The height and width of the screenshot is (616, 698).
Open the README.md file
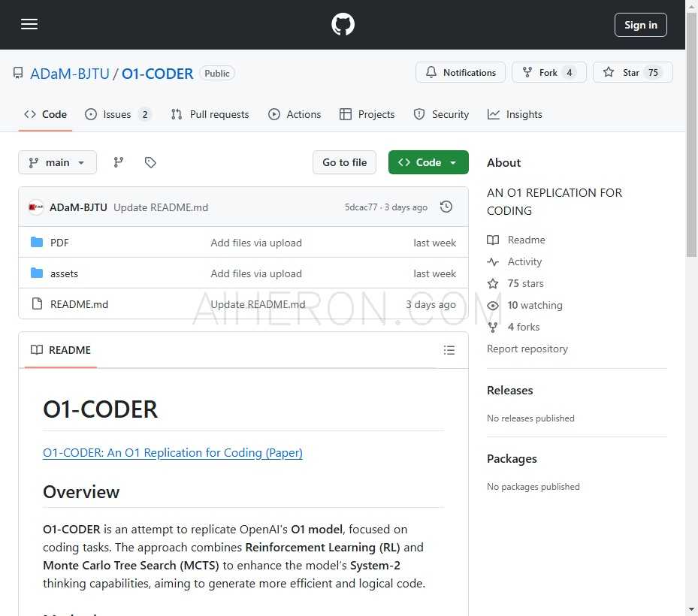79,304
